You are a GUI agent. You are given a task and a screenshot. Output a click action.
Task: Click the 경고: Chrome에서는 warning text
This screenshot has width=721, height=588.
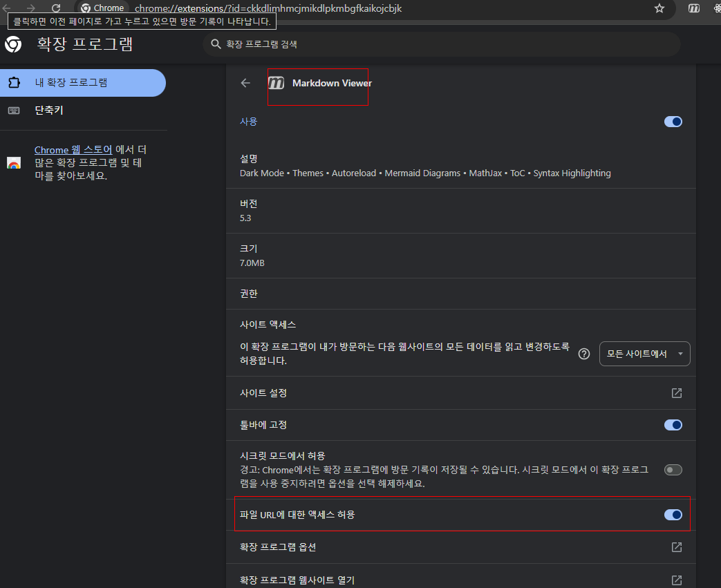pyautogui.click(x=444, y=477)
